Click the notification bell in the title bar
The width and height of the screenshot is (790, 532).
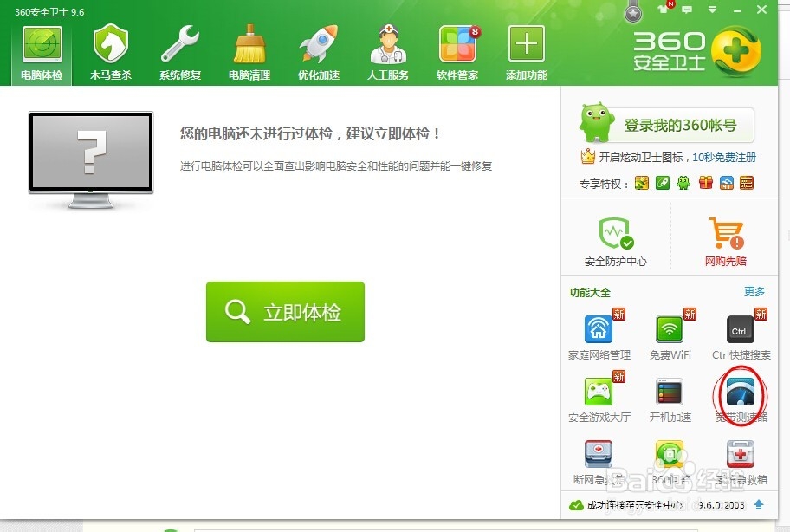pos(663,10)
